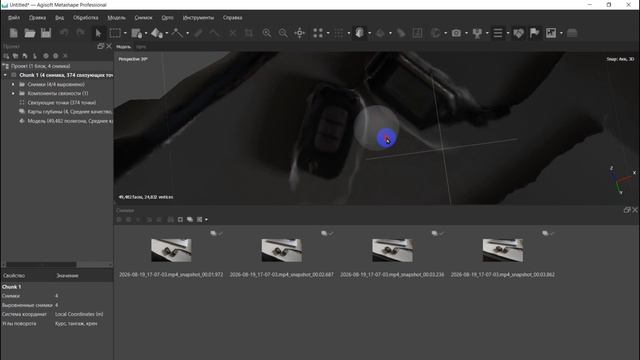Select the Move object pyramid tool icon
640x360 pixels.
tap(157, 33)
